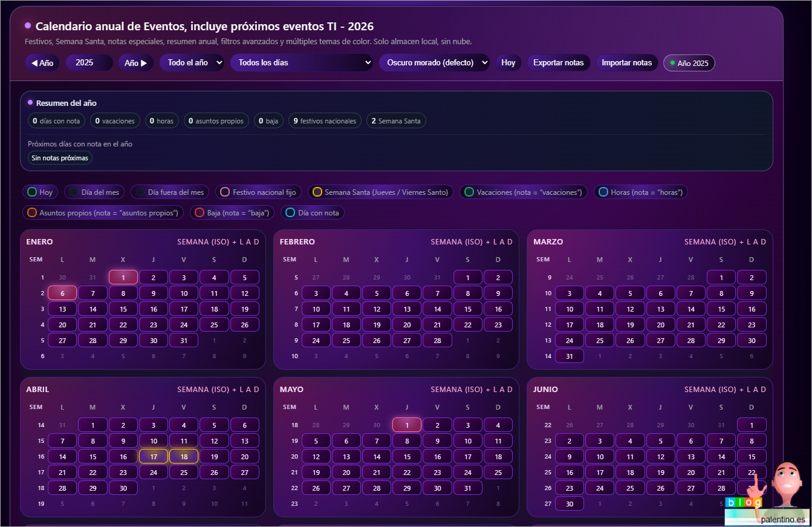Select the Festivo nacional fijo legend chip
This screenshot has height=527, width=812.
(258, 192)
